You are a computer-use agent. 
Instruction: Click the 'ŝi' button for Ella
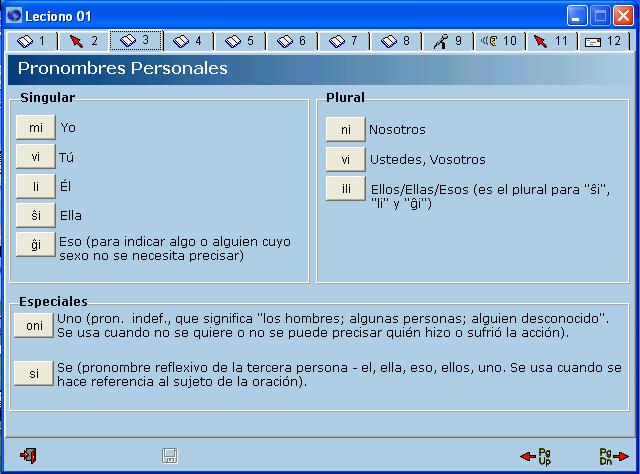(36, 215)
